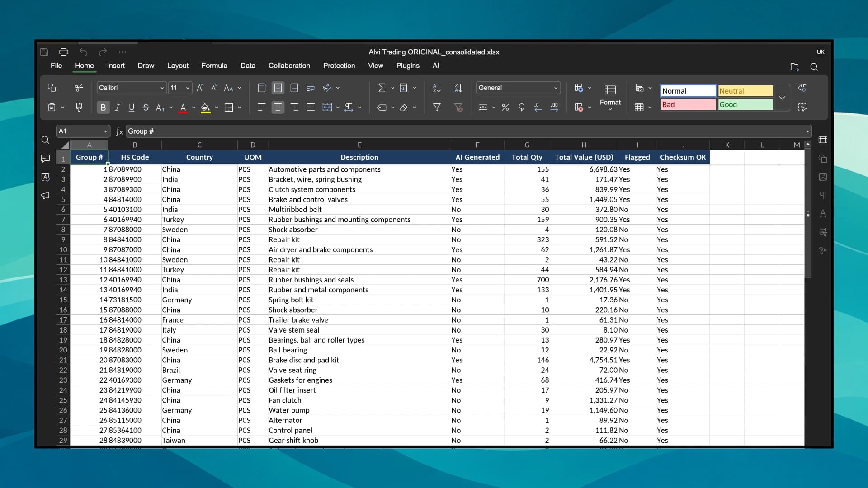Click the UK user avatar button

[821, 52]
